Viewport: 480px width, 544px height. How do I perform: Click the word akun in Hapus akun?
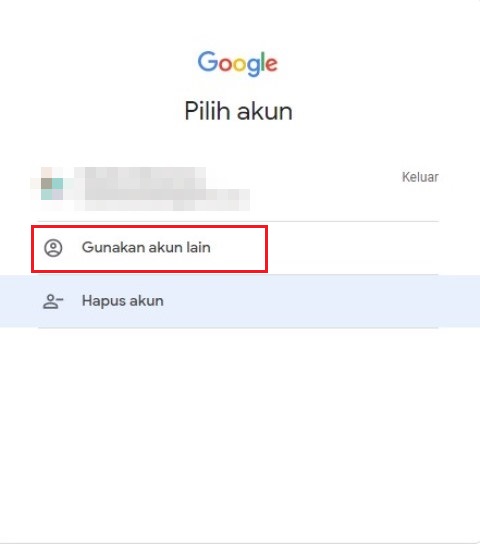click(x=147, y=301)
